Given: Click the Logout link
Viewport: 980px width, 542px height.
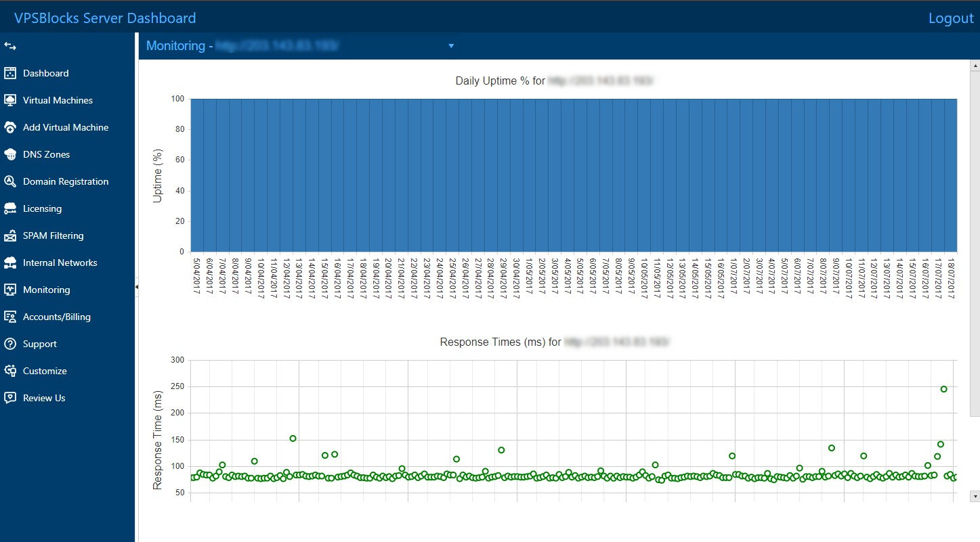Looking at the screenshot, I should tap(950, 18).
